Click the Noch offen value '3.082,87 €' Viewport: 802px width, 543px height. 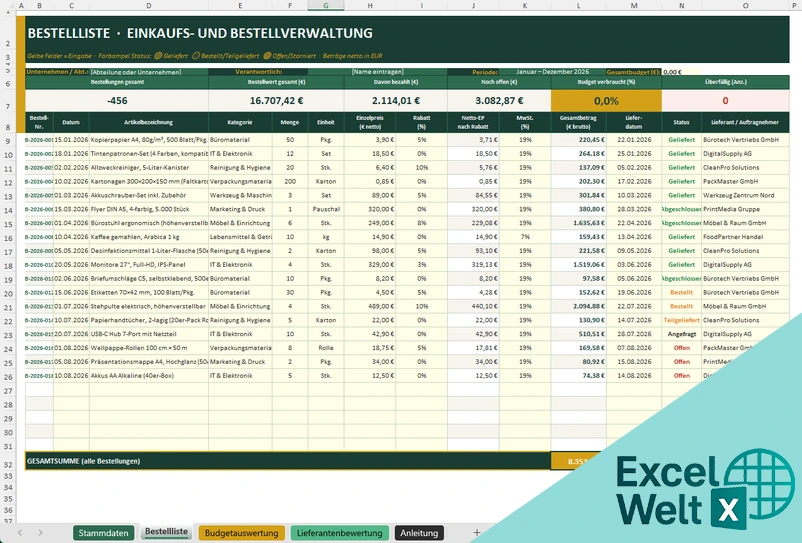point(499,101)
